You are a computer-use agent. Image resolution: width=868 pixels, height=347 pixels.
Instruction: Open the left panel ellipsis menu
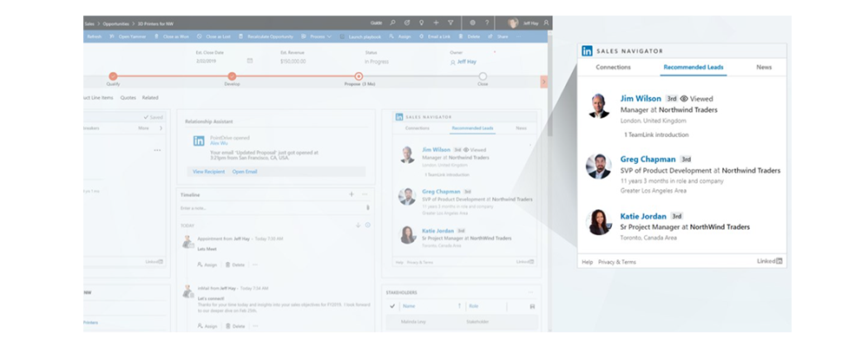point(157,150)
